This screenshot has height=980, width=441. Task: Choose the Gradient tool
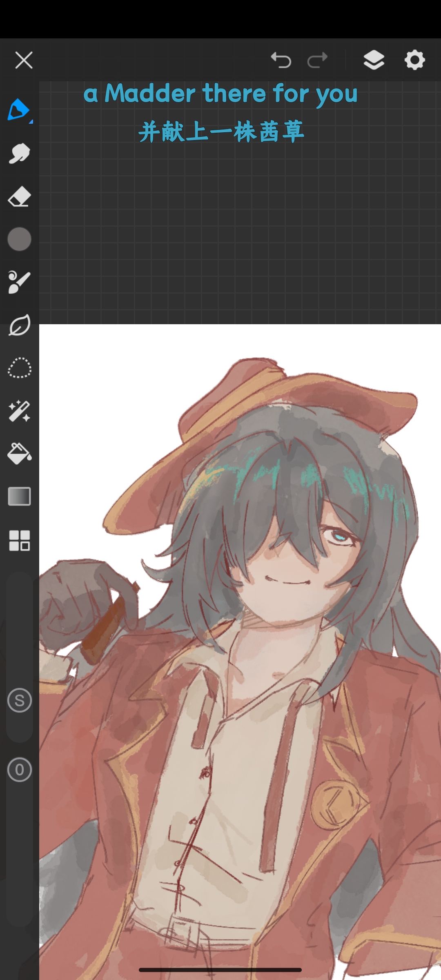pyautogui.click(x=19, y=497)
